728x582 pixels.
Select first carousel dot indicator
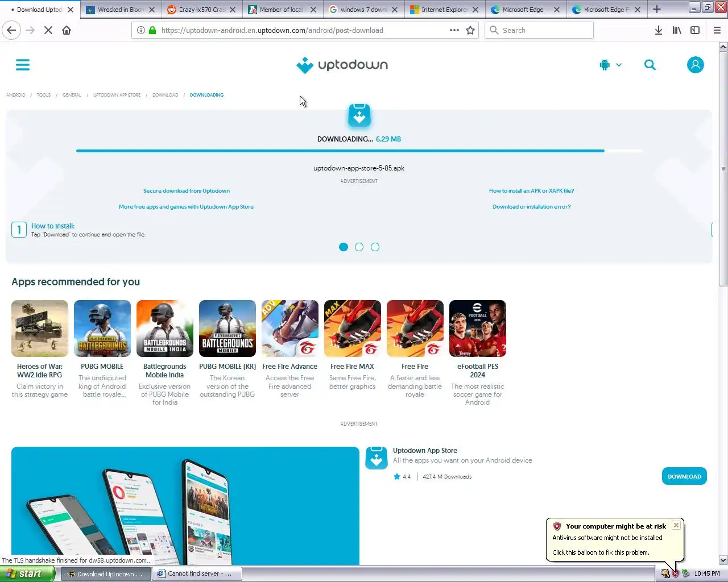[344, 247]
